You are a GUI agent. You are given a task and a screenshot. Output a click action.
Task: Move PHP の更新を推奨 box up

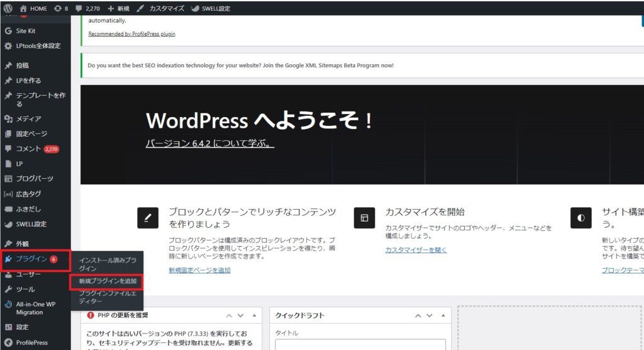(x=229, y=315)
